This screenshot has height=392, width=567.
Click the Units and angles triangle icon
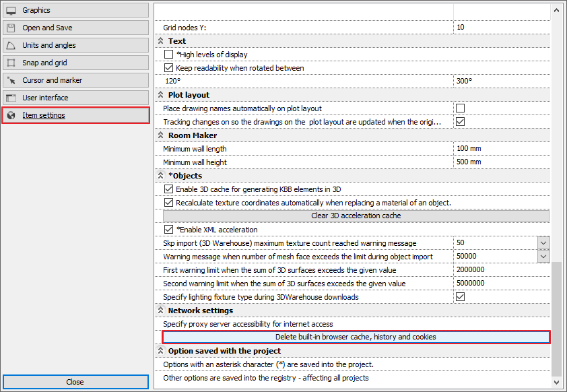(x=11, y=45)
